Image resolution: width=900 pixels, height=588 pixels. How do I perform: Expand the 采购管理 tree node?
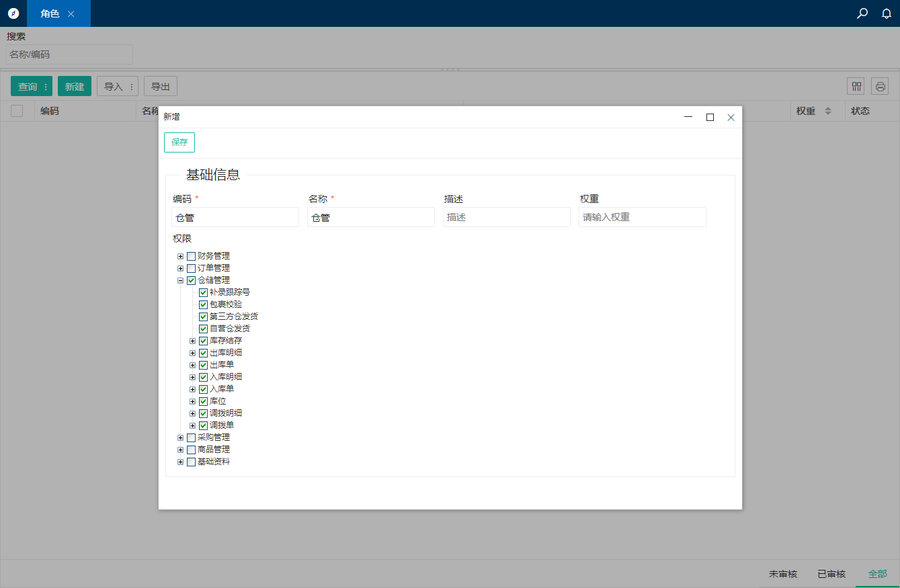pyautogui.click(x=181, y=437)
